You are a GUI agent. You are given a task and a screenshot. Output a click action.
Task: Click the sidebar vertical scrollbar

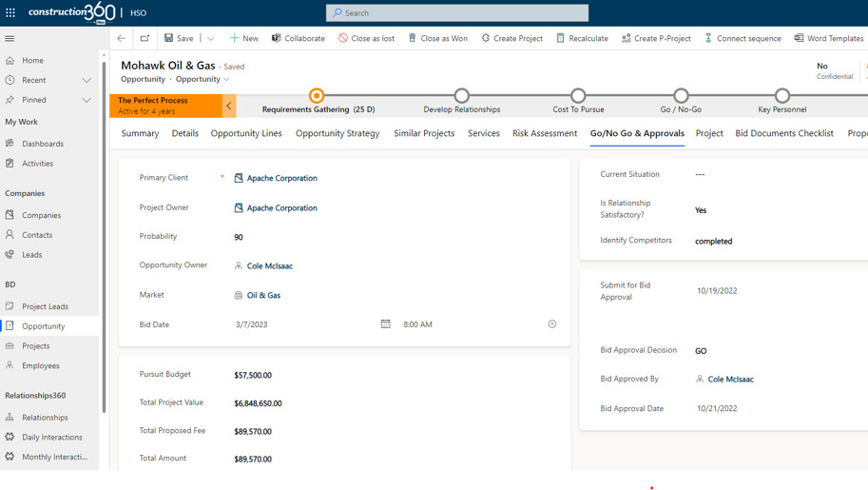click(x=104, y=237)
